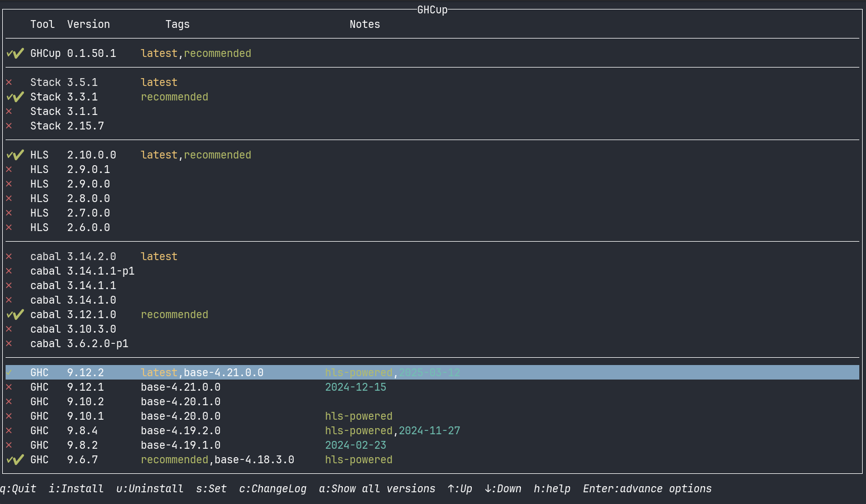Click the not-installed cross beside HLS 2.9.0.0
Viewport: 866px width, 504px height.
[9, 184]
